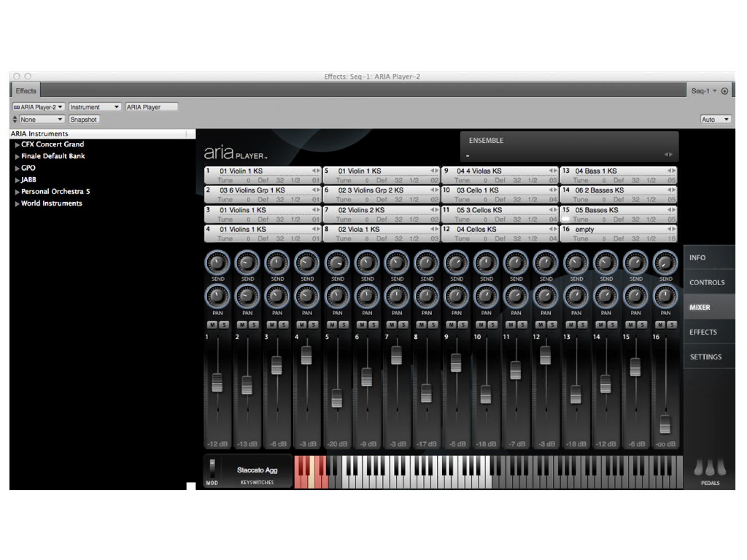The image size is (747, 560).
Task: Switch to the EFFECTS page
Action: pyautogui.click(x=703, y=332)
